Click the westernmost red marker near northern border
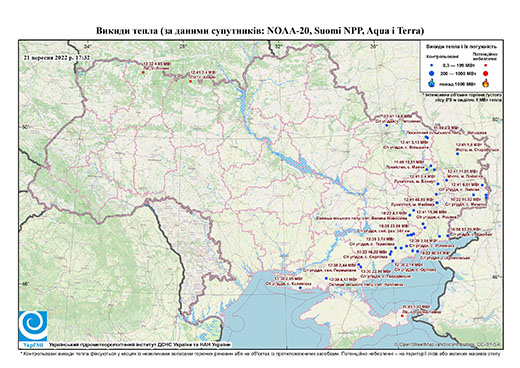The image size is (520, 368). [143, 72]
